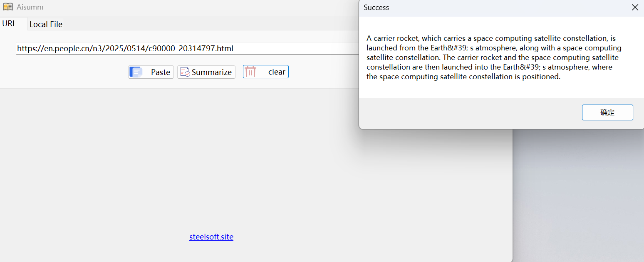This screenshot has width=644, height=262.
Task: Click the Aisumm book icon in title bar
Action: [x=7, y=7]
